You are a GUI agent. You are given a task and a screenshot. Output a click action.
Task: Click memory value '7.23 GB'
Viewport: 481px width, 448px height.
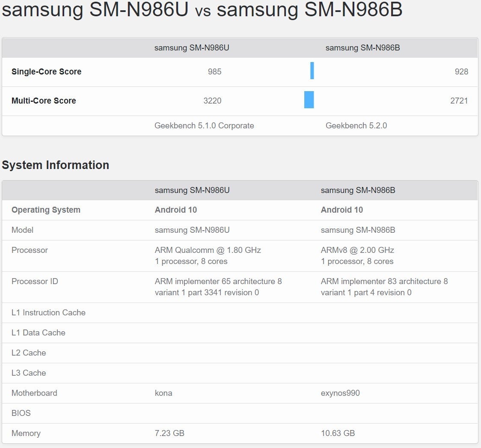pyautogui.click(x=169, y=433)
